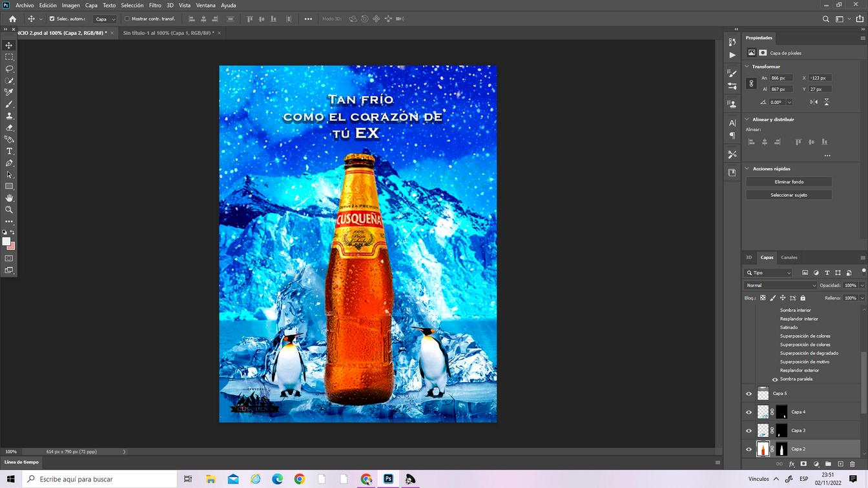Select the Hand tool
This screenshot has width=868, height=488.
[9, 198]
